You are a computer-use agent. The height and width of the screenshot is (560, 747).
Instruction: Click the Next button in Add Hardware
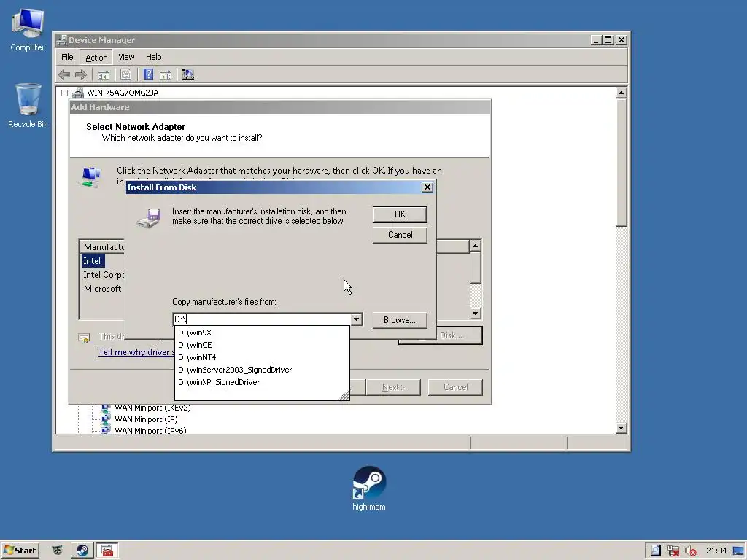click(393, 387)
